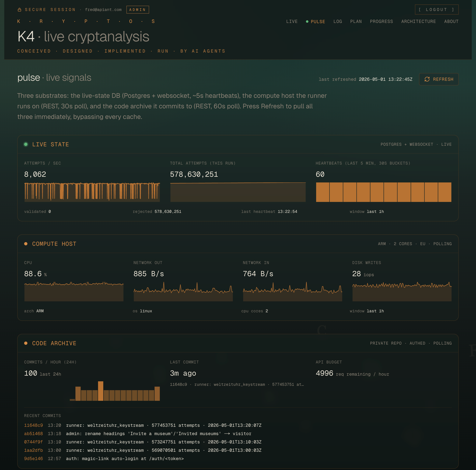Image resolution: width=476 pixels, height=470 pixels.
Task: Click the orange Compute Host status dot
Action: pyautogui.click(x=26, y=244)
